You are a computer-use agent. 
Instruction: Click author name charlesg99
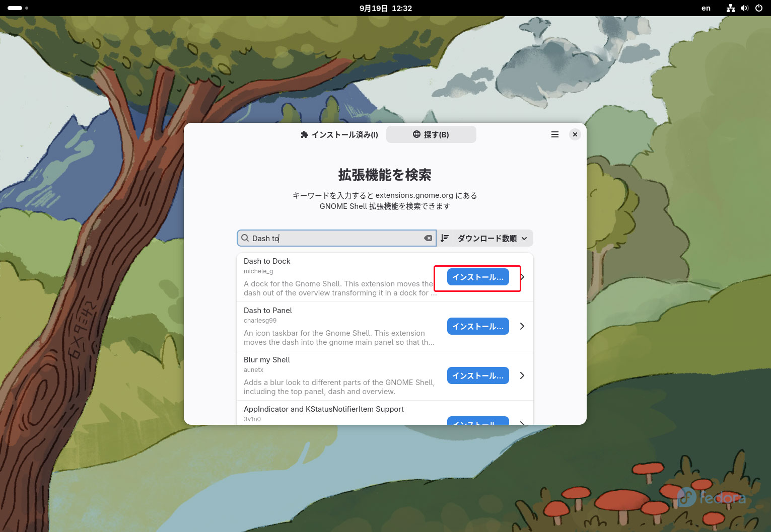pyautogui.click(x=260, y=321)
